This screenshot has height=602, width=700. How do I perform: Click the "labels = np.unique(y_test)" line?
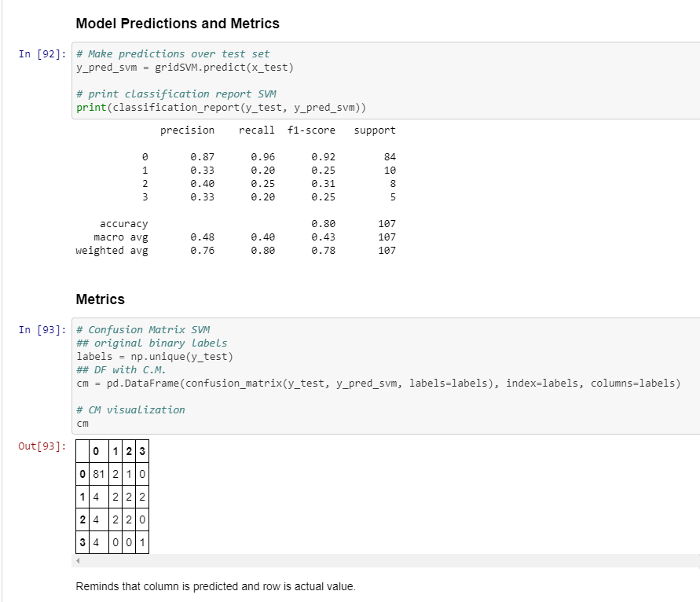[155, 357]
